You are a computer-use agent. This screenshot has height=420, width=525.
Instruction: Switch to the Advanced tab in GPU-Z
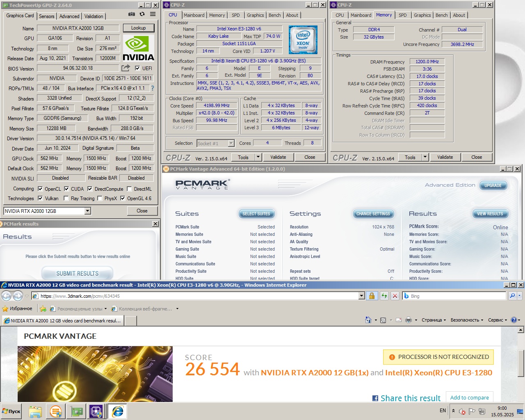point(69,16)
